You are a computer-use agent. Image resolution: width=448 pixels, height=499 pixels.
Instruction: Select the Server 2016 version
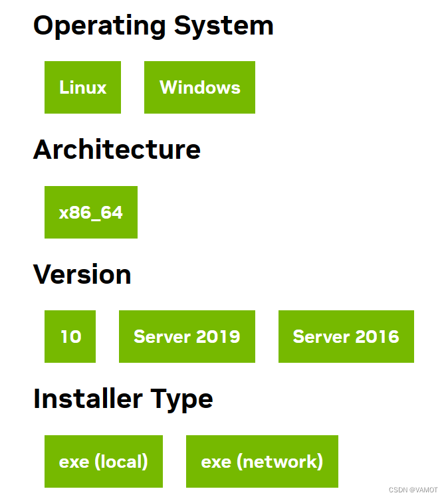tap(346, 336)
